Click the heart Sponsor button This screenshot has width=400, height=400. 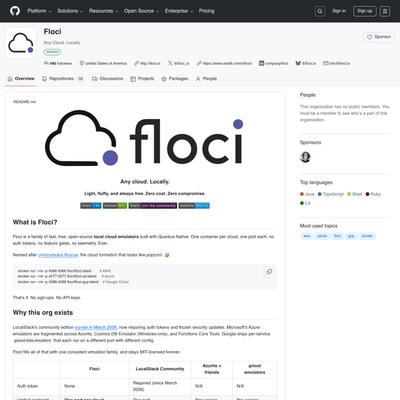pos(379,37)
